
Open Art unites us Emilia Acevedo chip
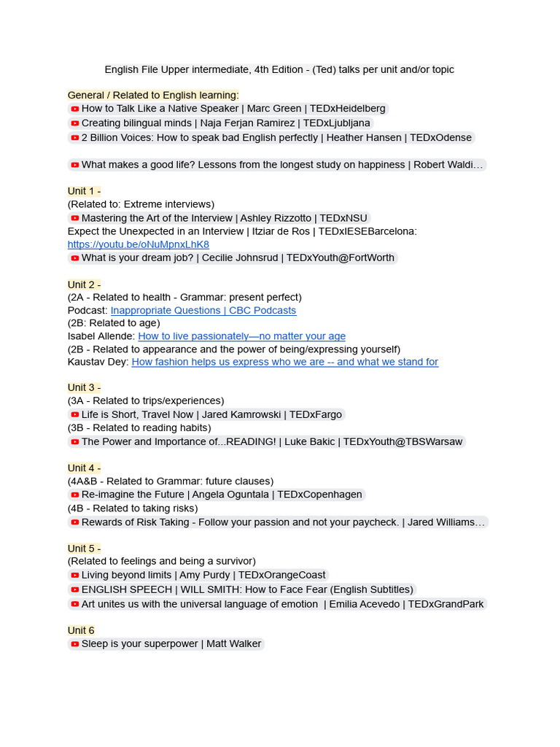click(278, 604)
